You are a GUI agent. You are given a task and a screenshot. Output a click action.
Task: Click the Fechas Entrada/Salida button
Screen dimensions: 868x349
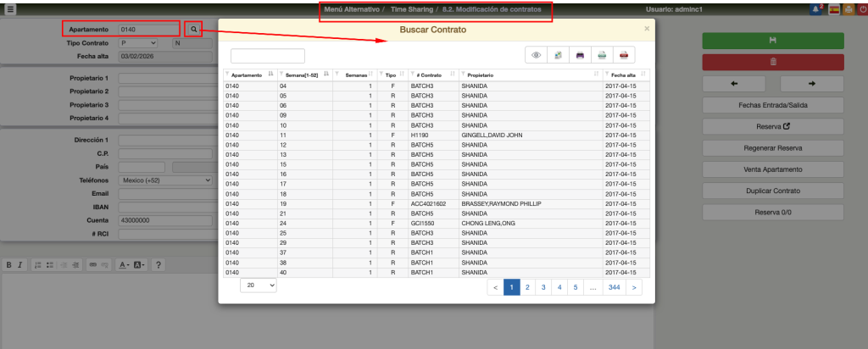pos(772,105)
